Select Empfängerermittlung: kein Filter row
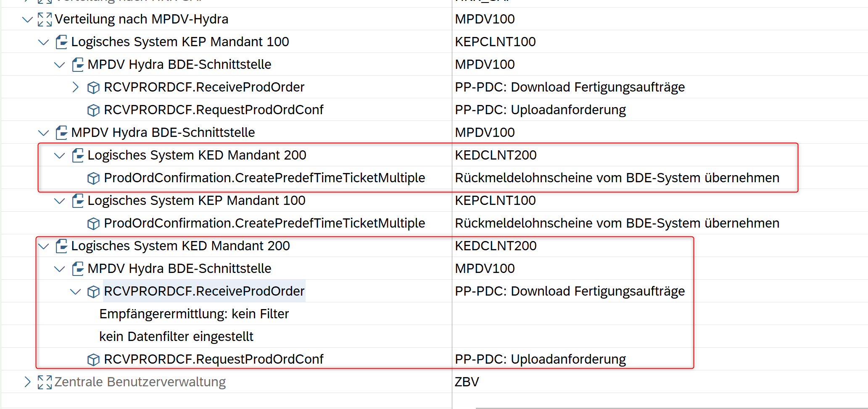Viewport: 868px width, 409px height. click(x=194, y=314)
